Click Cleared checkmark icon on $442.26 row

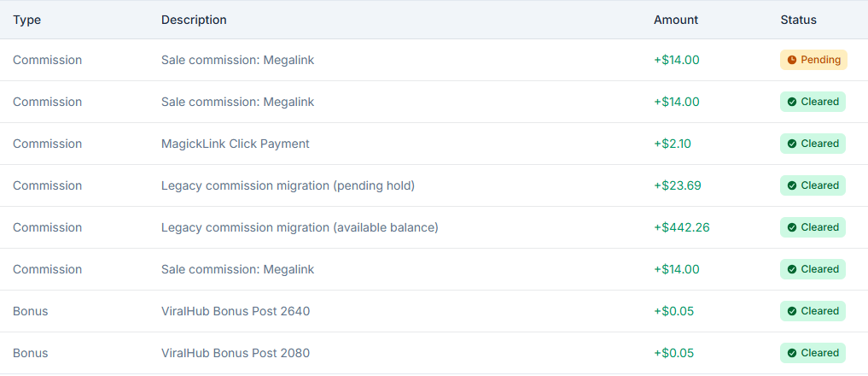pyautogui.click(x=791, y=227)
